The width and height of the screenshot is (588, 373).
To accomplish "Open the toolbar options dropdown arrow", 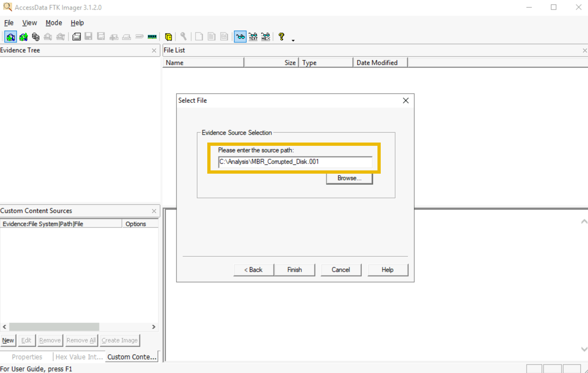I will pyautogui.click(x=293, y=40).
